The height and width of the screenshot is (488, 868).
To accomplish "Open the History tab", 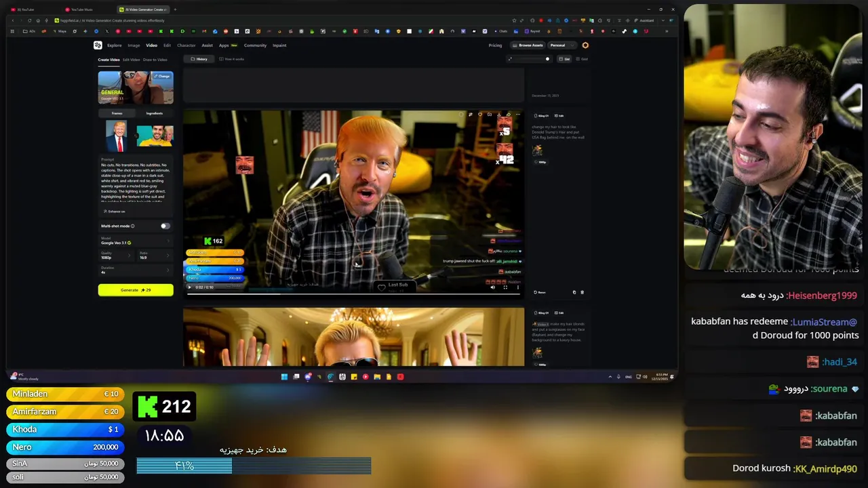I will click(x=200, y=59).
